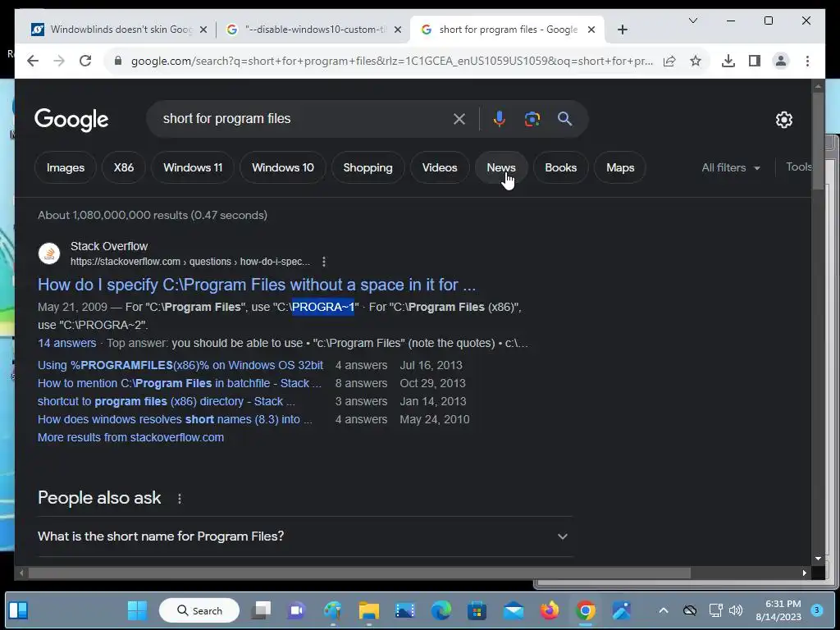The height and width of the screenshot is (630, 840).
Task: Search by image with the Lens icon
Action: point(532,119)
